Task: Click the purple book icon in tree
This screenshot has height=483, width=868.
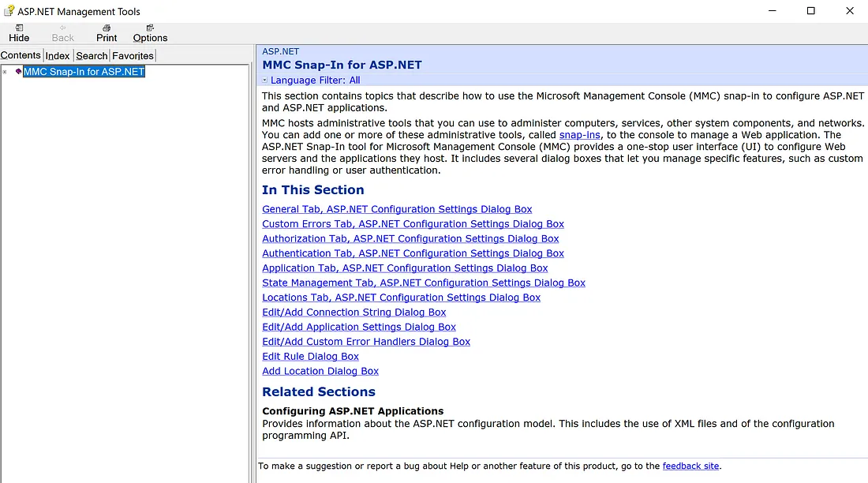Action: [18, 72]
